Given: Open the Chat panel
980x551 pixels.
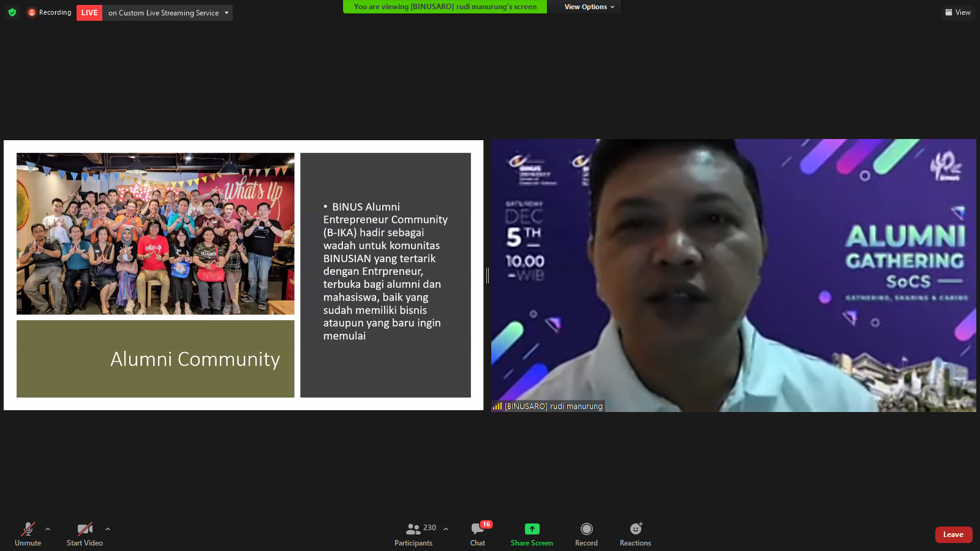Looking at the screenshot, I should tap(478, 534).
